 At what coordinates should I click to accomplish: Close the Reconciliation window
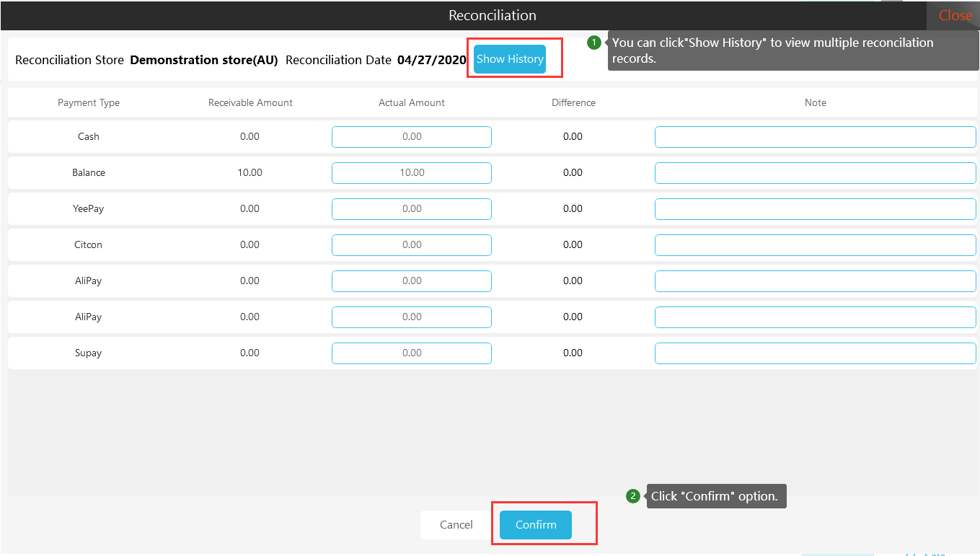pos(955,15)
